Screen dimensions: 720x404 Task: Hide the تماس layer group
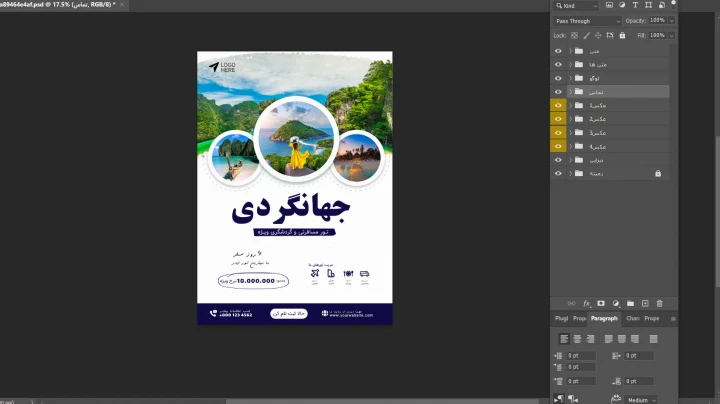pos(558,92)
